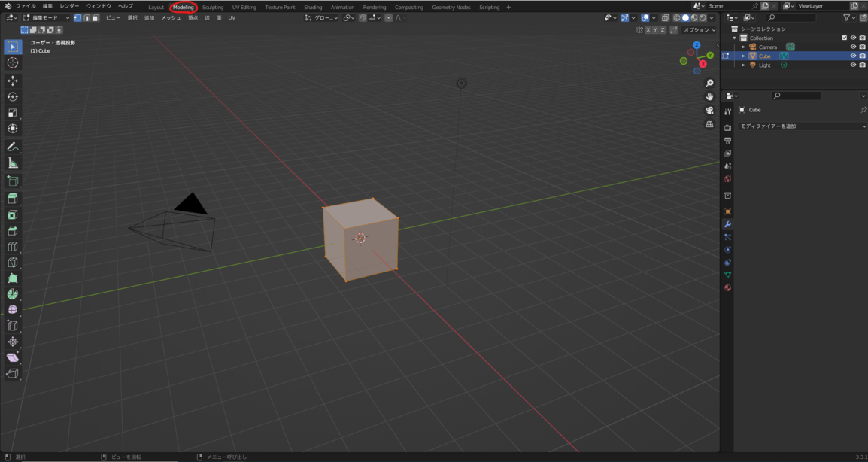This screenshot has height=462, width=868.
Task: Enable face select mode
Action: (96, 18)
